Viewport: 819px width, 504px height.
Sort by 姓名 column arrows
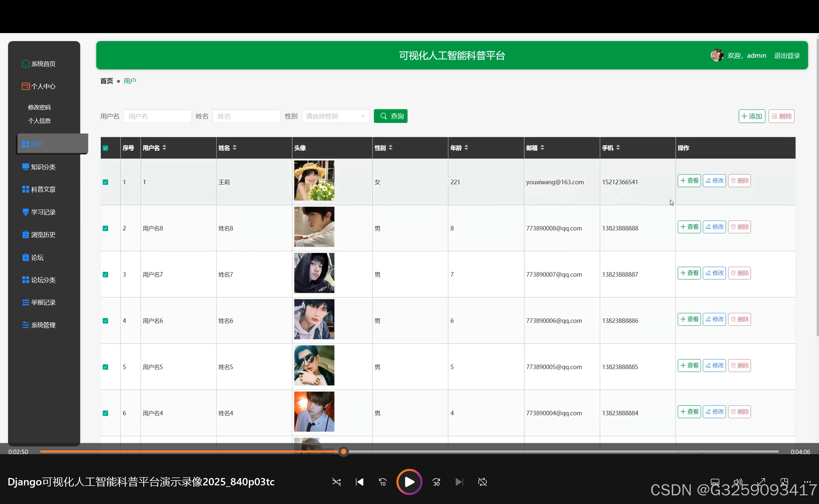pos(235,148)
